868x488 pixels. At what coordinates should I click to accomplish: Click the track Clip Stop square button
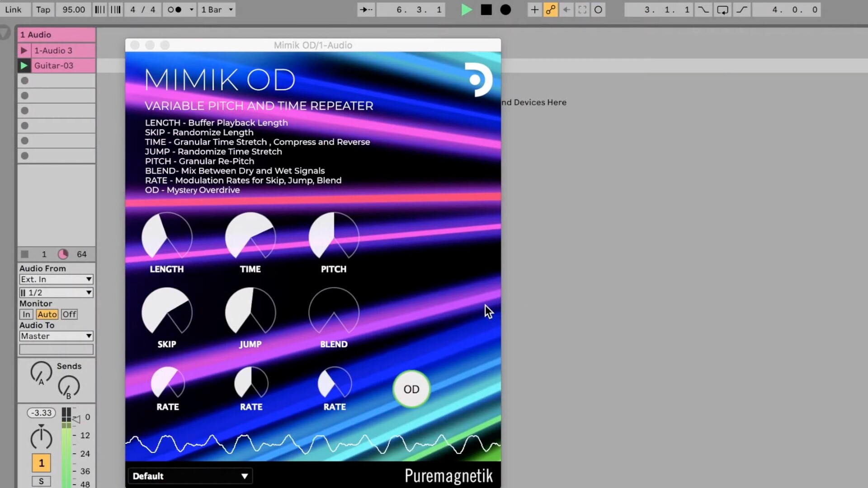25,254
